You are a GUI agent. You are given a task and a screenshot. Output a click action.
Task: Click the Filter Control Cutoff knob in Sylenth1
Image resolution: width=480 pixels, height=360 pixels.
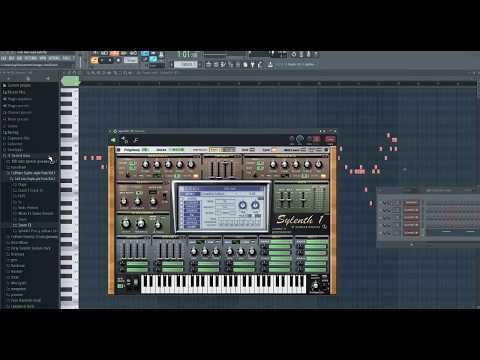(126, 223)
